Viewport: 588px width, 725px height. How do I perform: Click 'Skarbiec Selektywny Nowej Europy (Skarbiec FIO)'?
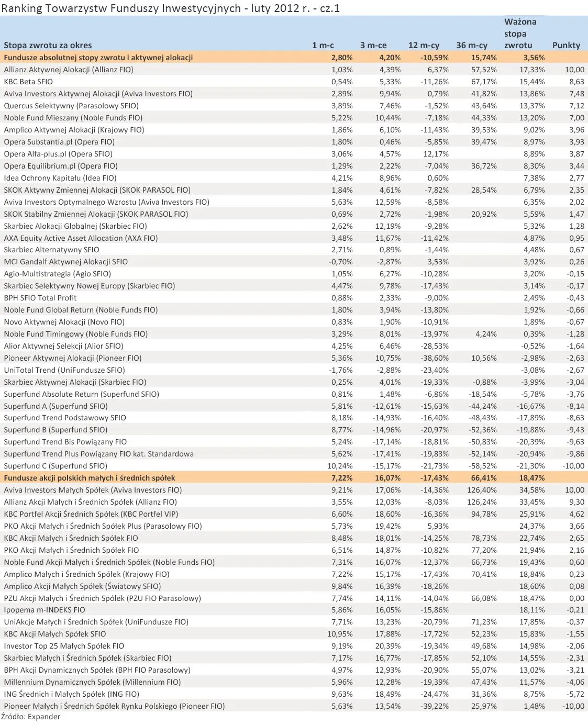(x=90, y=286)
